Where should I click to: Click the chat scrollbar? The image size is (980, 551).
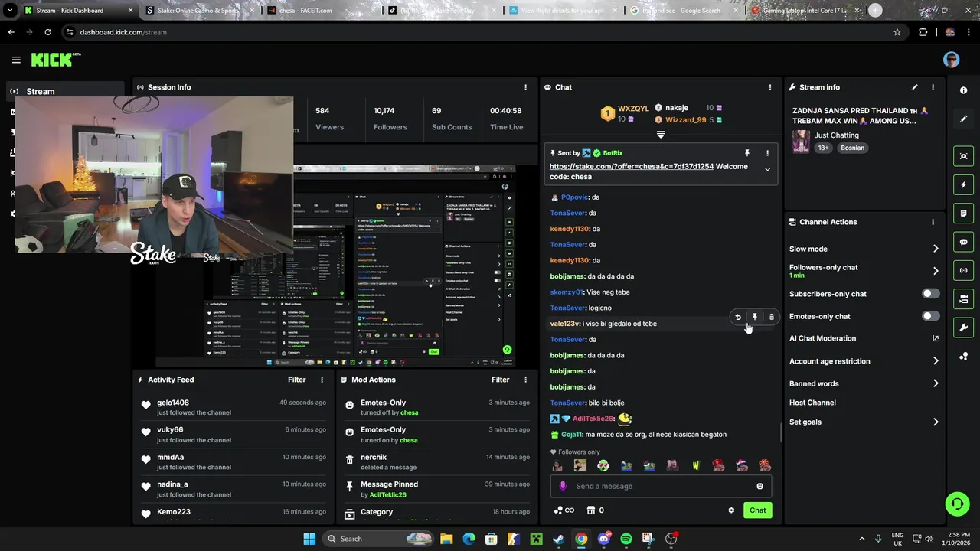click(781, 432)
